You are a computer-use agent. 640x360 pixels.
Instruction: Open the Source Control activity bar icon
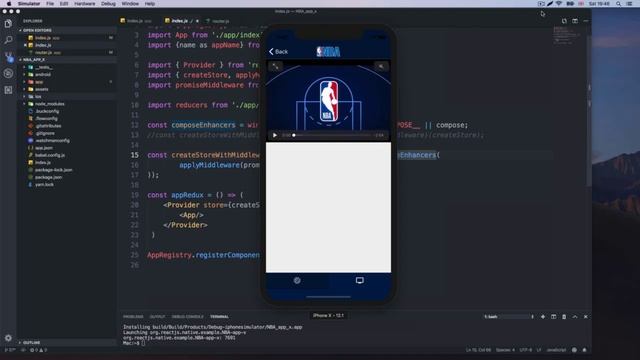pyautogui.click(x=9, y=57)
